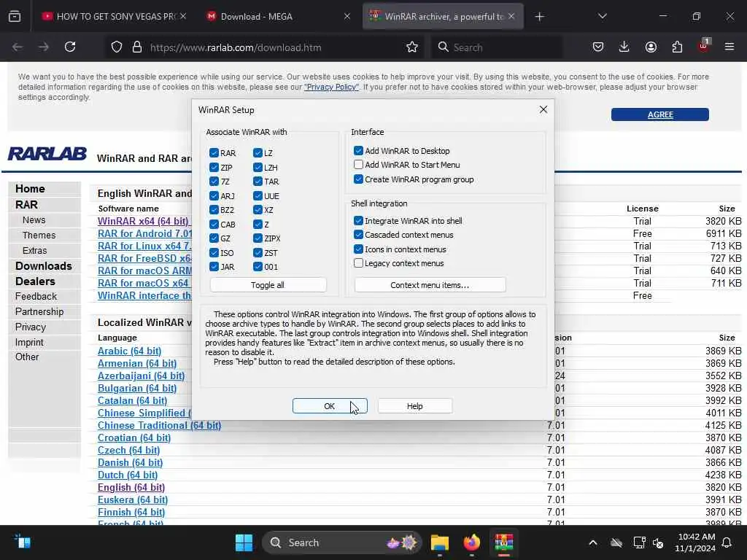The image size is (747, 560).
Task: Open a new browser tab with the plus icon
Action: point(539,17)
